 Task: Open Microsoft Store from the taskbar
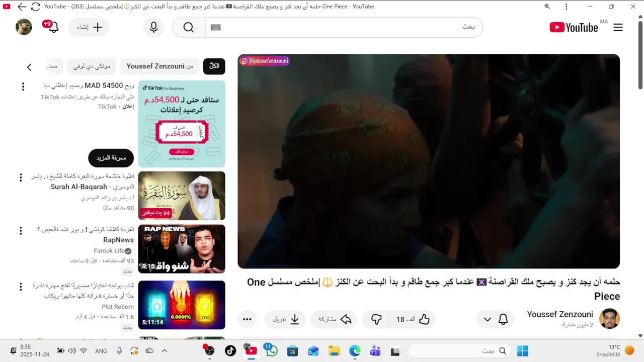pos(292,350)
